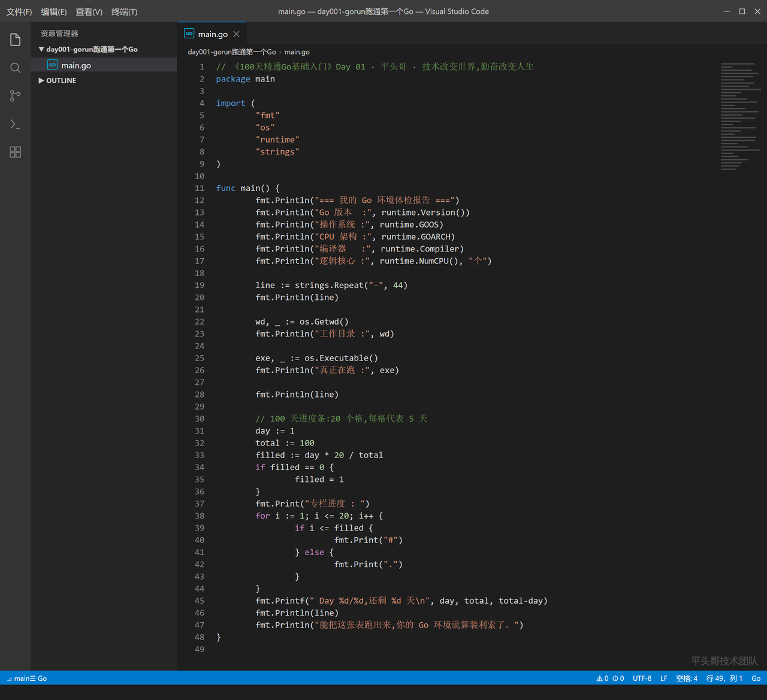
Task: Change indentation via 空格: 4
Action: [687, 678]
